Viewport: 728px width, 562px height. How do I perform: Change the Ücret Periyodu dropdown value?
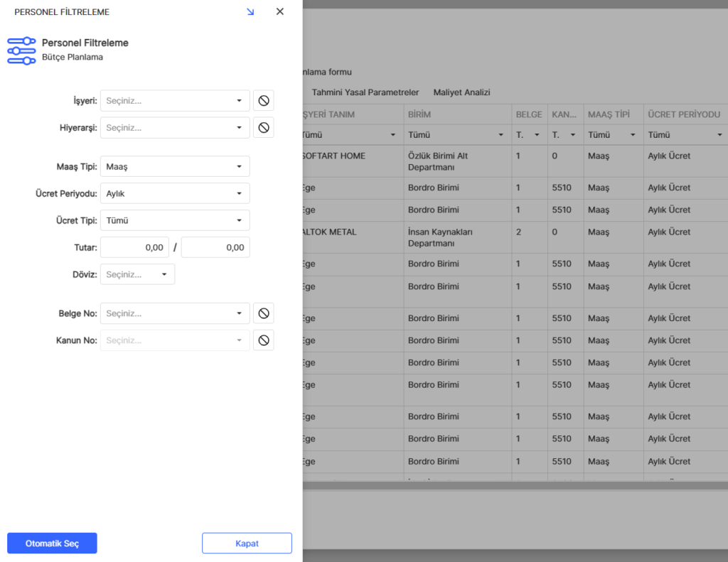(x=175, y=193)
